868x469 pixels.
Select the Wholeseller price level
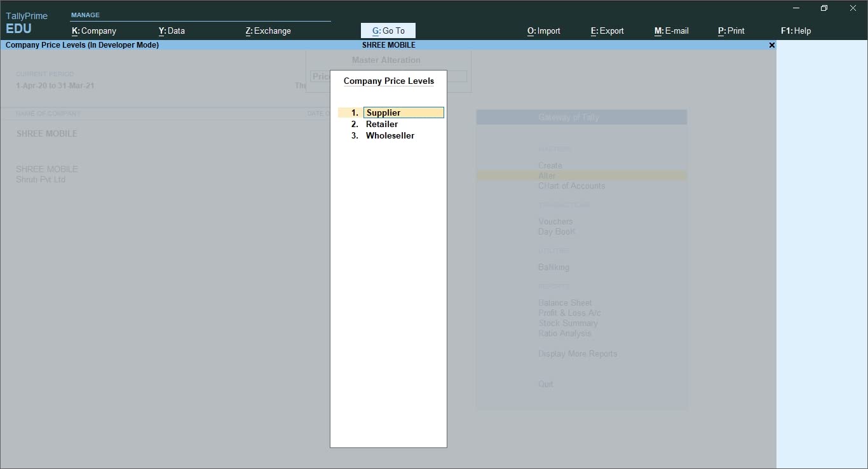[390, 135]
